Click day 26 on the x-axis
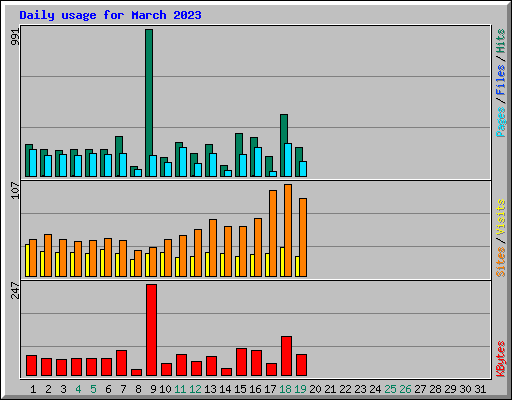The image size is (512, 400). 405,389
